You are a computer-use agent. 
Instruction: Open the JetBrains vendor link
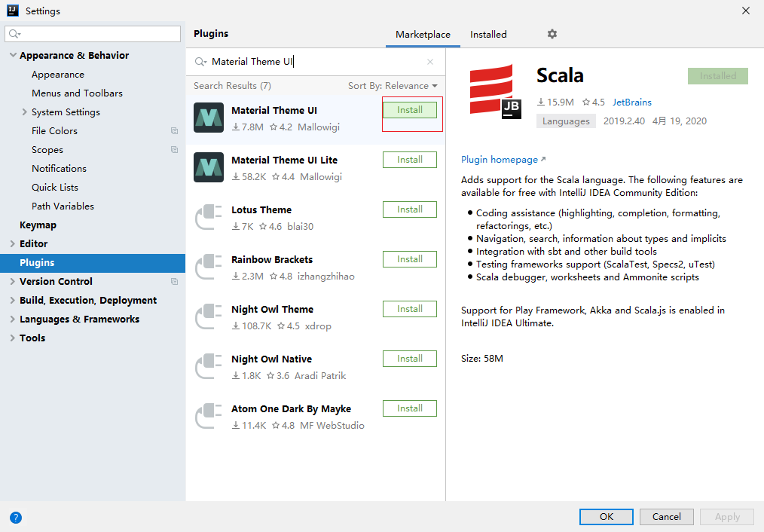pos(632,102)
